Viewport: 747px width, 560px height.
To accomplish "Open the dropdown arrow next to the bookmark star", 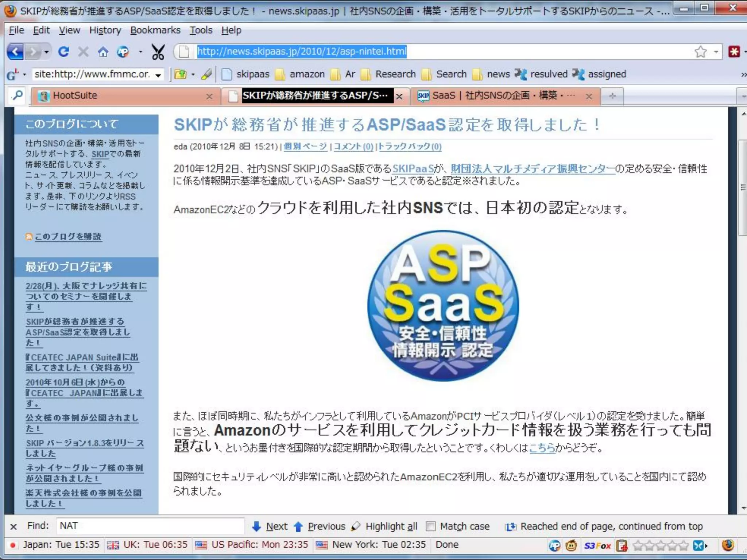I will [x=716, y=52].
